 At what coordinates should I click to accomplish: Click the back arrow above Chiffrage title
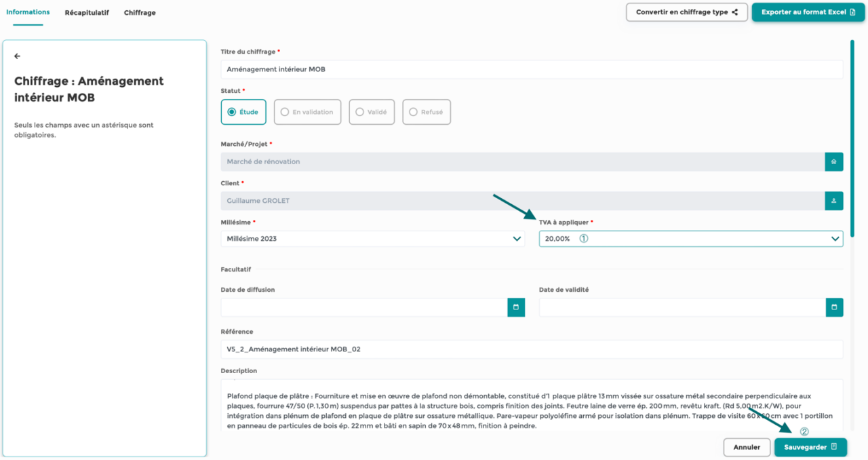(17, 56)
